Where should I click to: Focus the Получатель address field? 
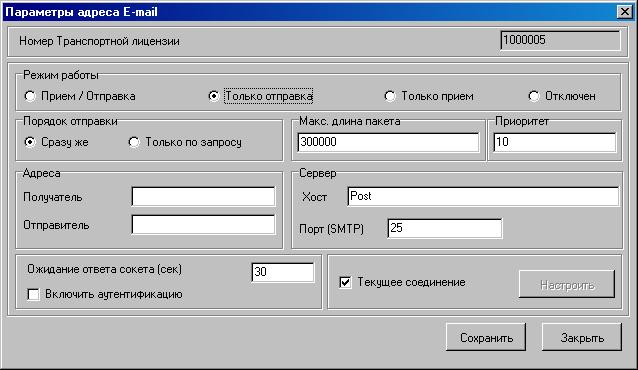coord(203,197)
